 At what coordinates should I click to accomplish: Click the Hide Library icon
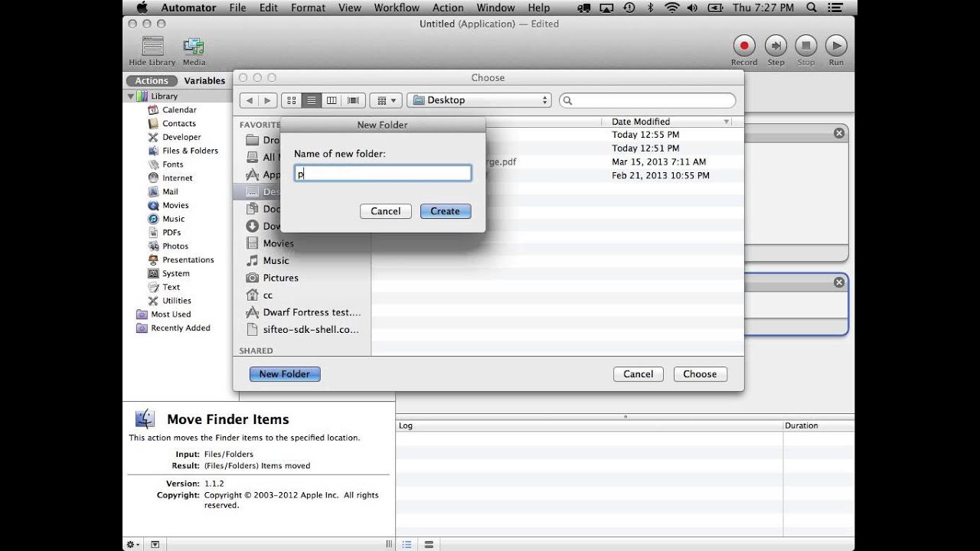tap(152, 46)
